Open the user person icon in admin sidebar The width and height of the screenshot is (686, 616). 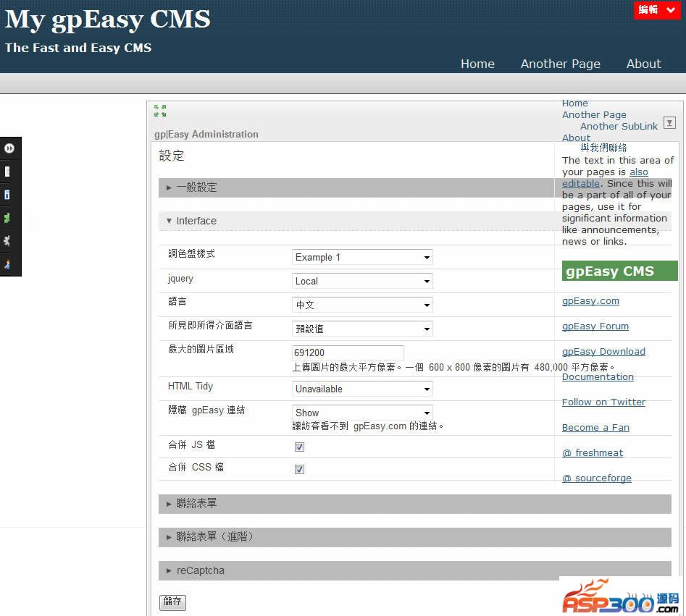click(x=7, y=264)
